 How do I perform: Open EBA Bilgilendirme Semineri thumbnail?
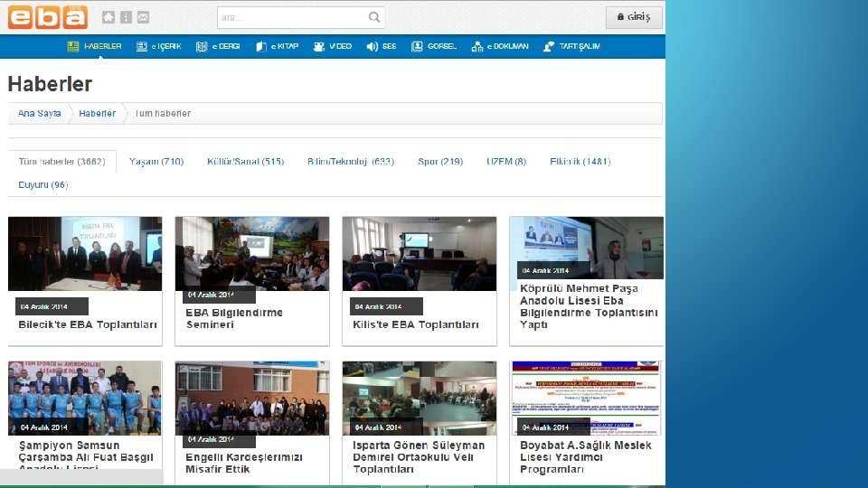(252, 254)
